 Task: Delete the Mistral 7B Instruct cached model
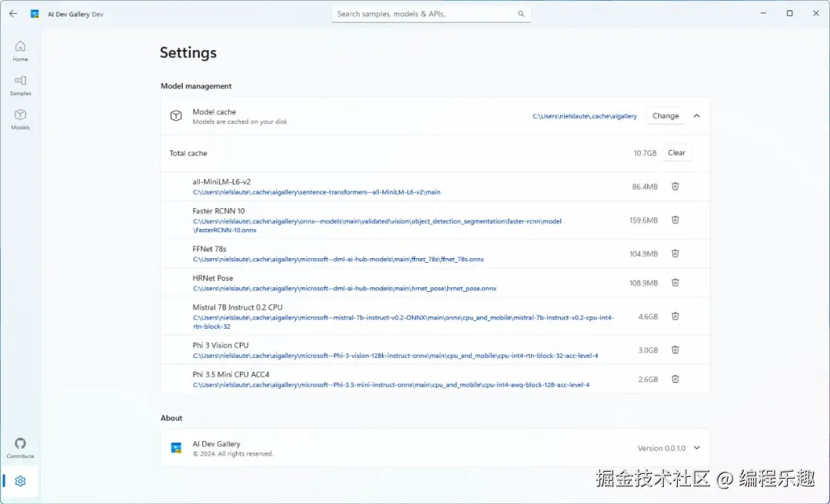[675, 316]
